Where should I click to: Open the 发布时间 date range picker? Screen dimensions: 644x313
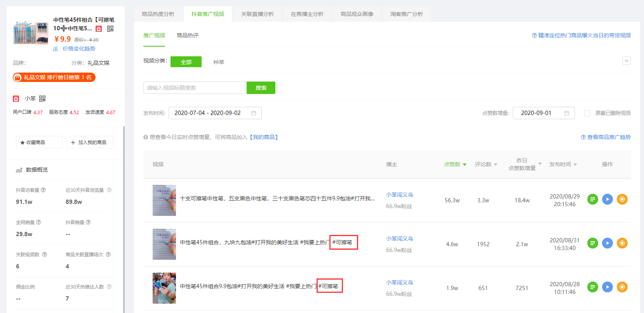click(215, 113)
